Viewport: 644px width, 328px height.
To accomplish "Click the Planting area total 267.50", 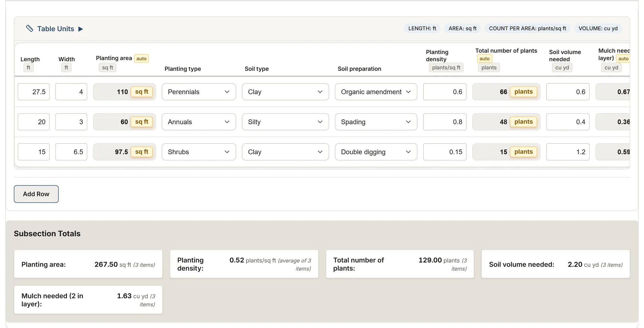I will coord(106,264).
